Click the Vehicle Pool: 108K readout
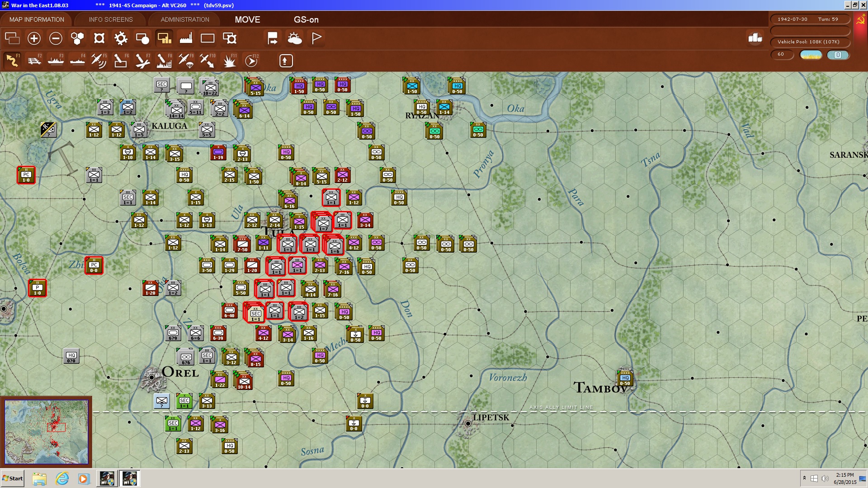Screen dimensions: 868x488 pos(810,42)
